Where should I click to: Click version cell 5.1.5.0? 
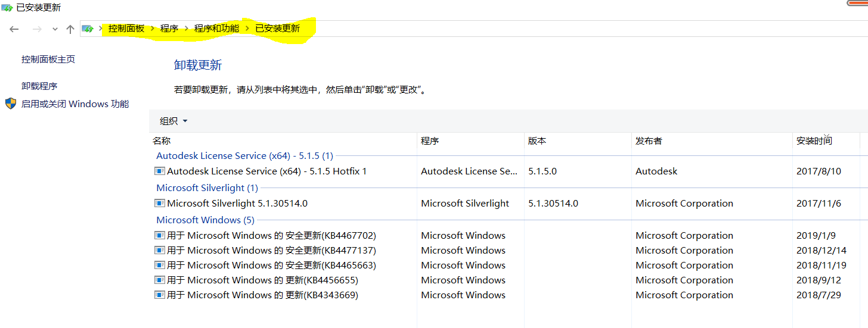[542, 171]
